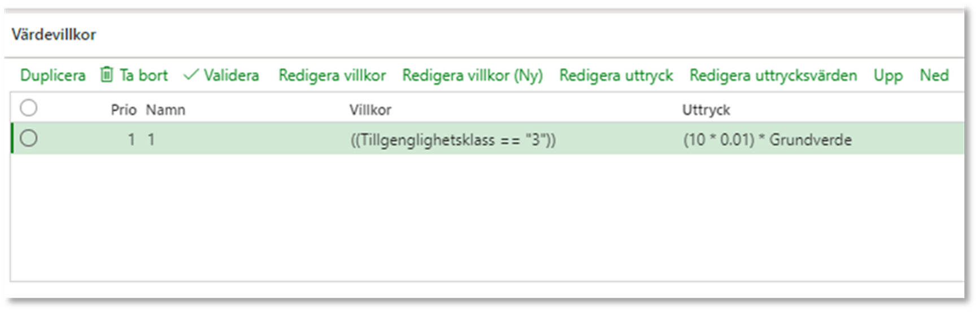Screen dimensions: 980x313
Task: Click the checkmark icon beside Validera
Action: 191,75
